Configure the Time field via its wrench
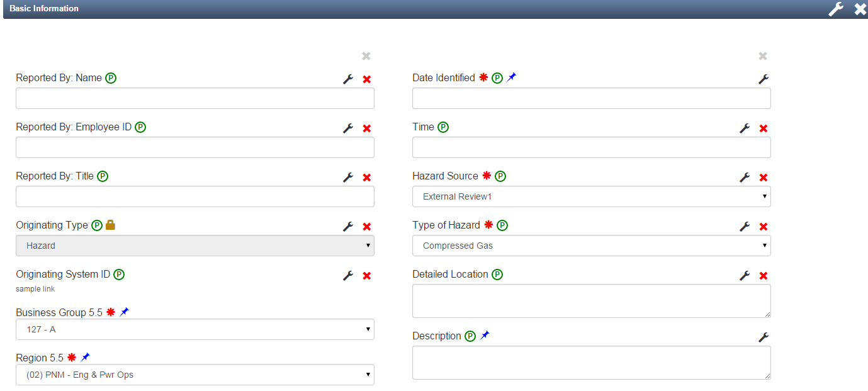The width and height of the screenshot is (868, 391). pyautogui.click(x=745, y=128)
